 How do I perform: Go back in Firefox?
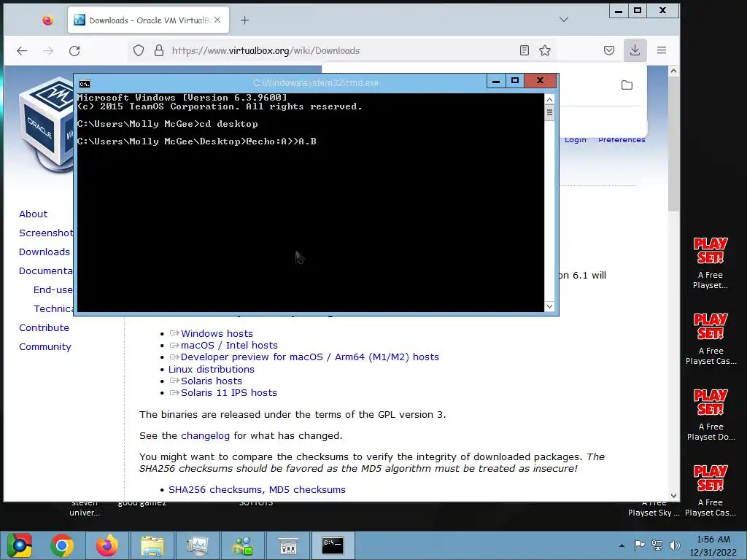(x=22, y=51)
